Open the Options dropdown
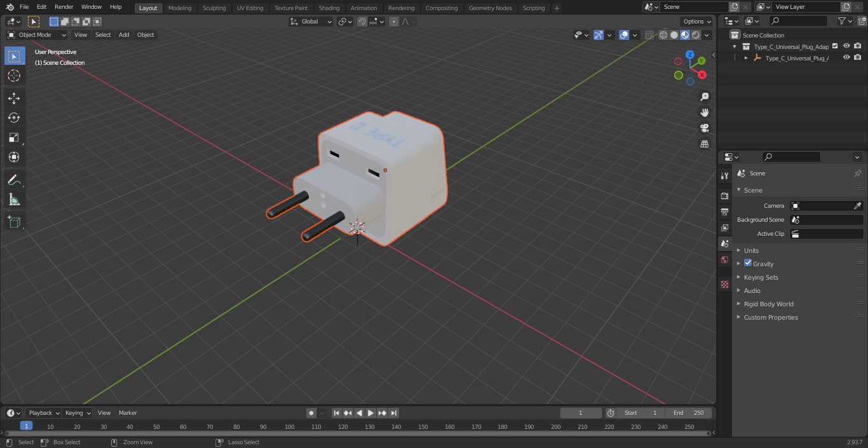This screenshot has height=448, width=868. coord(697,22)
